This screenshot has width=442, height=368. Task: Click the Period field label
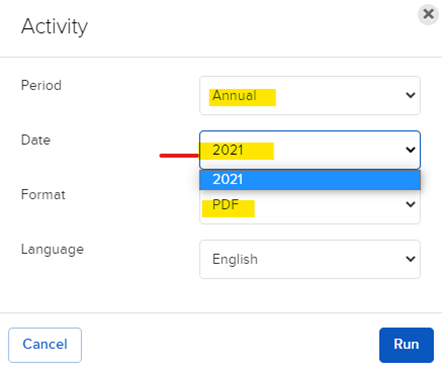41,85
